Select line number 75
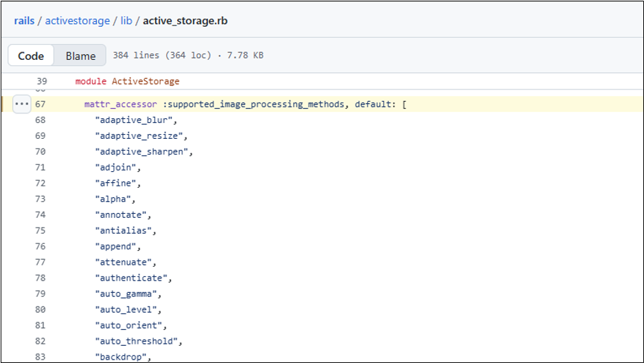Image resolution: width=644 pixels, height=363 pixels. (41, 230)
